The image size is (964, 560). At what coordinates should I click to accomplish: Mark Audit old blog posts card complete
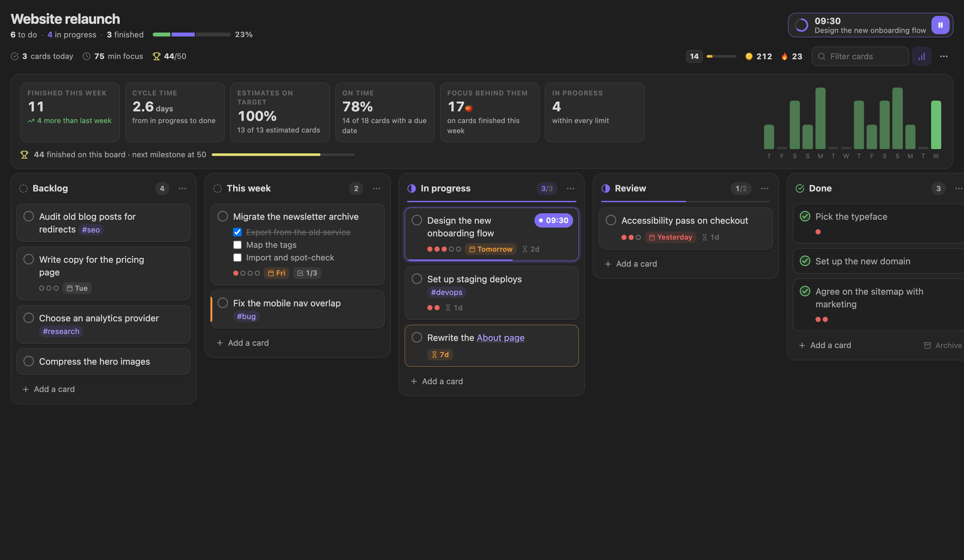(29, 216)
